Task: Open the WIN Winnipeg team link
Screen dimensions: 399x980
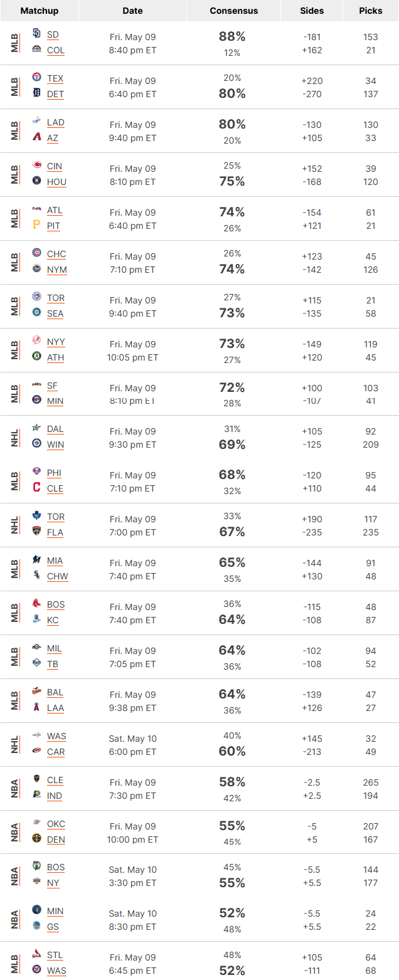Action: click(55, 445)
